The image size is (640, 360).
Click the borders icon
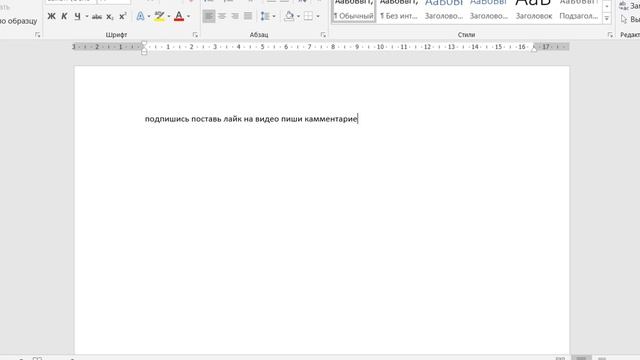click(309, 16)
